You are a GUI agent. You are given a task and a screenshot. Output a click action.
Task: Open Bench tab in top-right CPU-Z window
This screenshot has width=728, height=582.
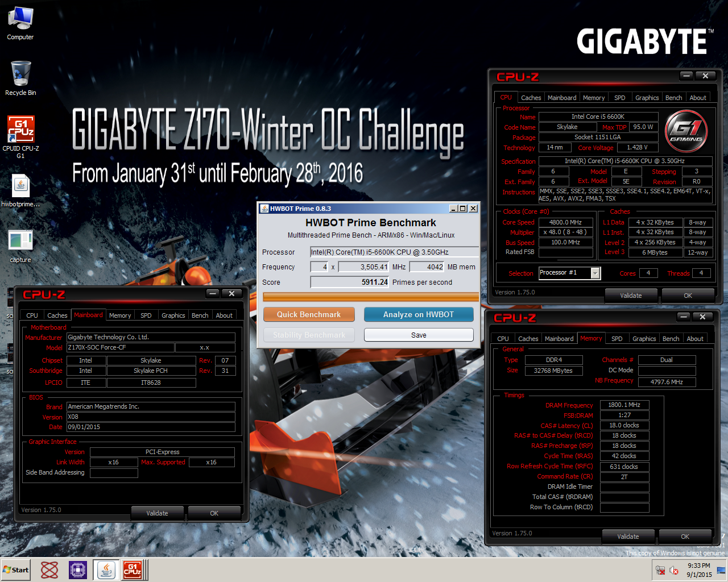click(x=674, y=98)
